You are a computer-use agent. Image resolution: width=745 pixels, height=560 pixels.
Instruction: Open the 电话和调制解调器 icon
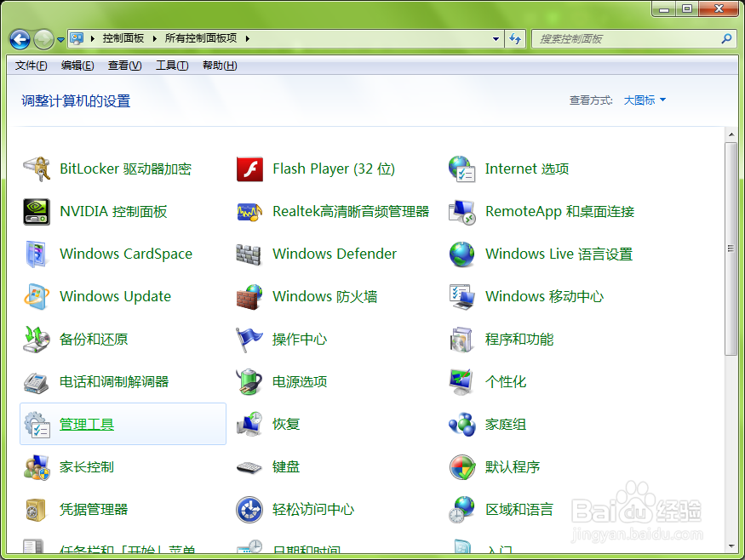pyautogui.click(x=37, y=382)
